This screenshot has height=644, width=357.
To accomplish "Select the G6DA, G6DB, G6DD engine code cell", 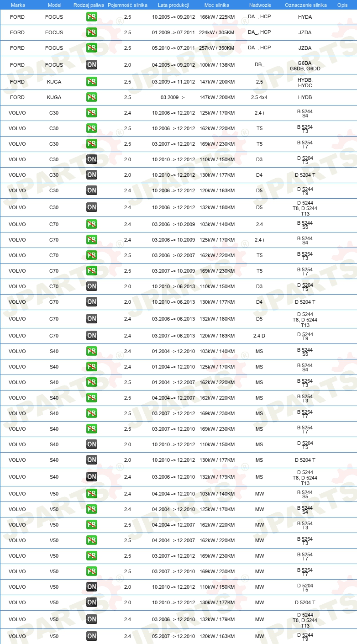I will (305, 65).
